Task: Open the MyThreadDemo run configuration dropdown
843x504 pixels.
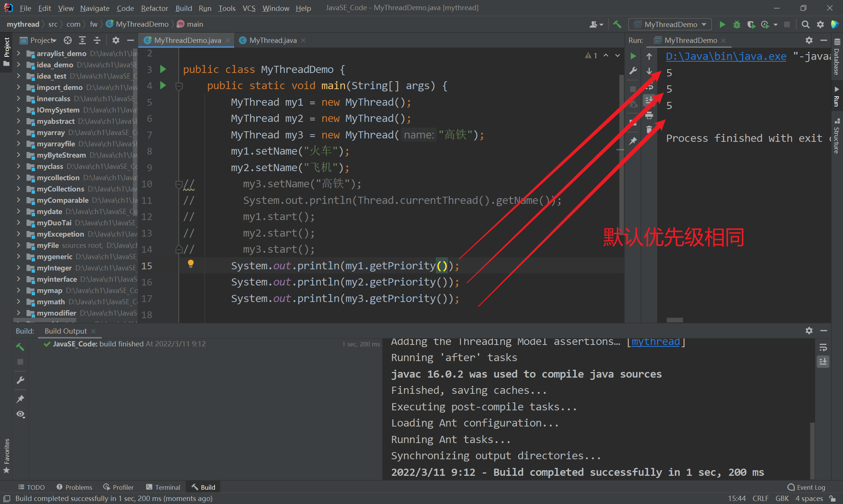Action: pyautogui.click(x=670, y=24)
